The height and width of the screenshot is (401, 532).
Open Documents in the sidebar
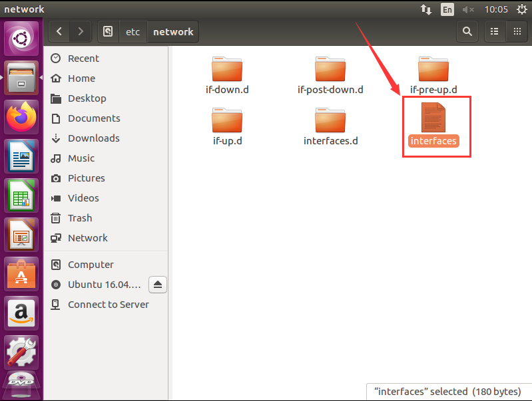(x=105, y=118)
